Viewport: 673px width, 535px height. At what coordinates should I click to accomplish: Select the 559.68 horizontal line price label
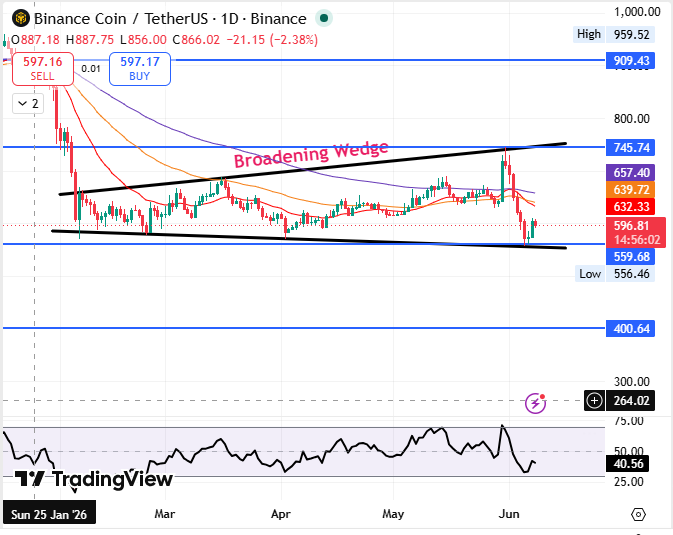pyautogui.click(x=631, y=256)
